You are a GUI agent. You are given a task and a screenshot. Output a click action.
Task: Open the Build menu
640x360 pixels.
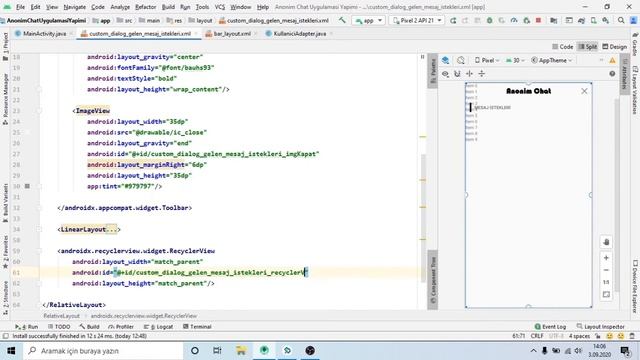pyautogui.click(x=168, y=7)
